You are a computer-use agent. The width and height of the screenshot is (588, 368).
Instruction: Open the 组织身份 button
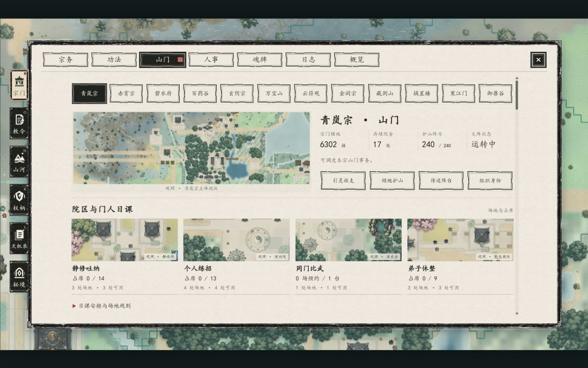pyautogui.click(x=490, y=180)
